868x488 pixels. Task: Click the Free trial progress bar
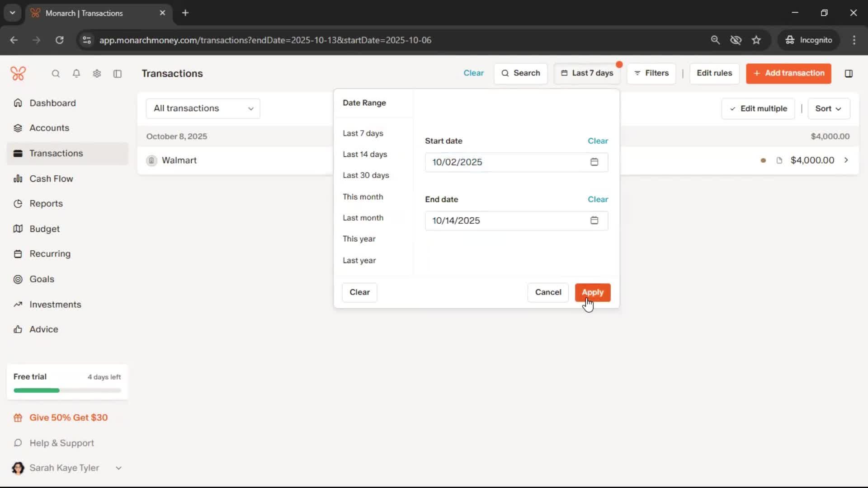[x=67, y=390]
